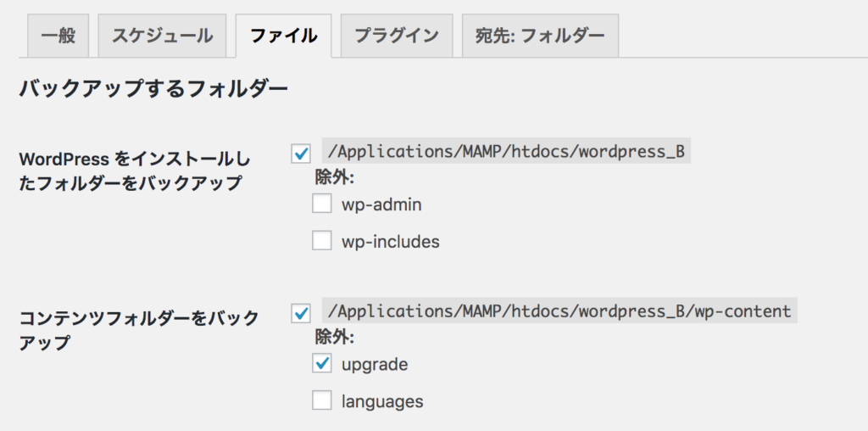Go to the 宛先: フォルダー tab
Viewport: 868px width, 431px height.
[540, 36]
